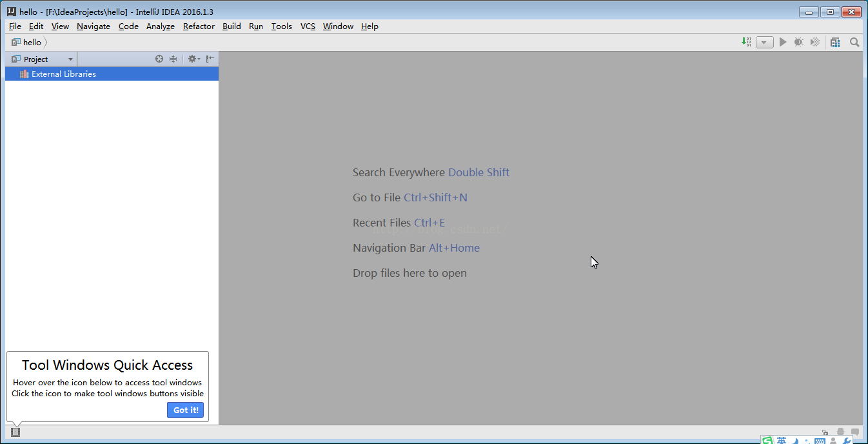Open the VCS menu
Screen dimensions: 868x444
(308, 26)
